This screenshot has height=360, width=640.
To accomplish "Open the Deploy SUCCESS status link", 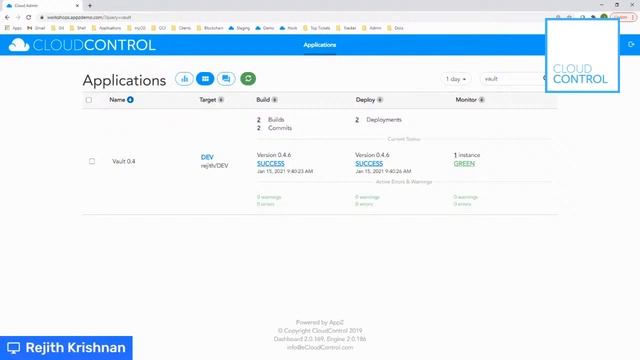I will point(369,163).
